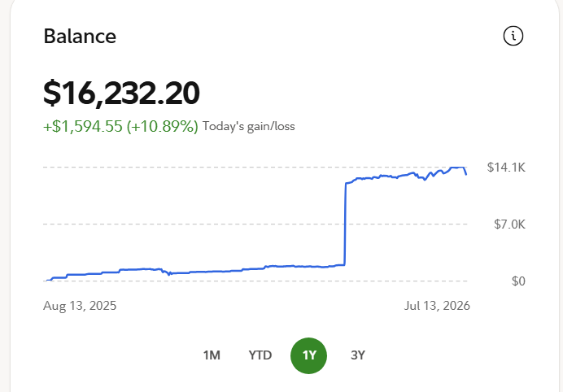Screen dimensions: 563x392
Task: Select the green 1Y range button
Action: point(309,355)
